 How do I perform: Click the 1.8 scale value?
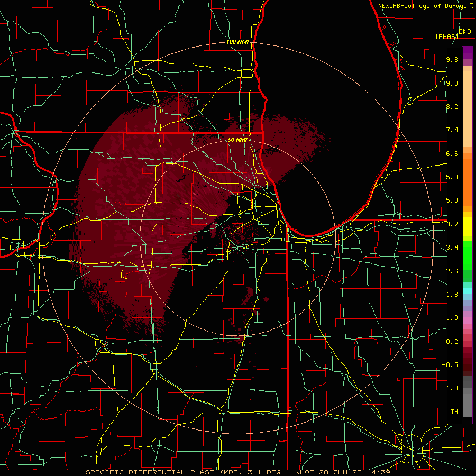pos(452,295)
